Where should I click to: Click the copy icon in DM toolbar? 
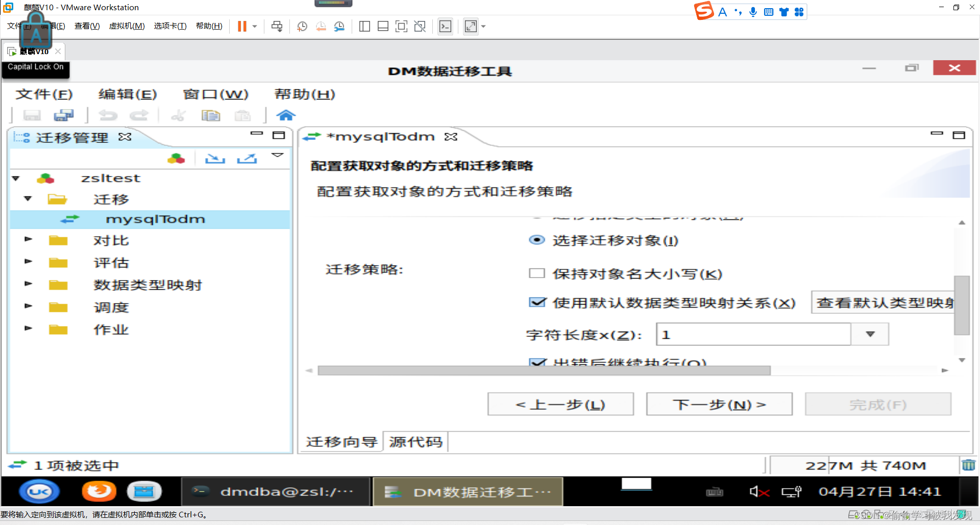(x=210, y=116)
